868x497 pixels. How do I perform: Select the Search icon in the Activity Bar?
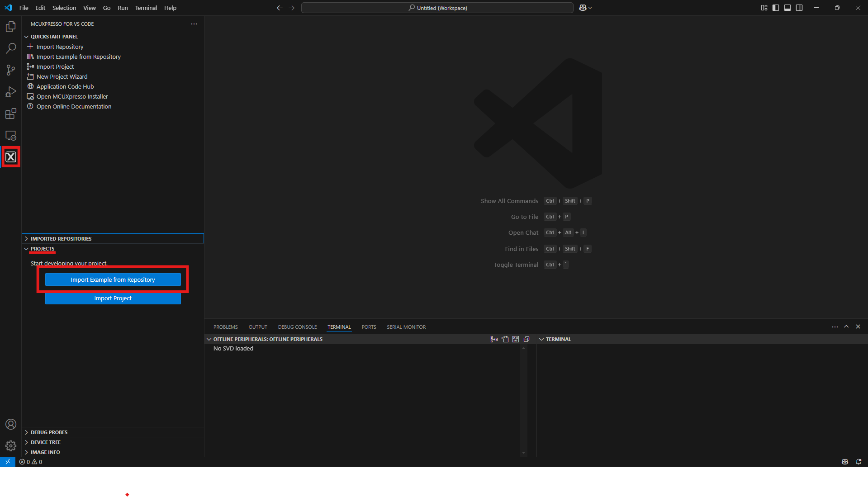pyautogui.click(x=11, y=48)
